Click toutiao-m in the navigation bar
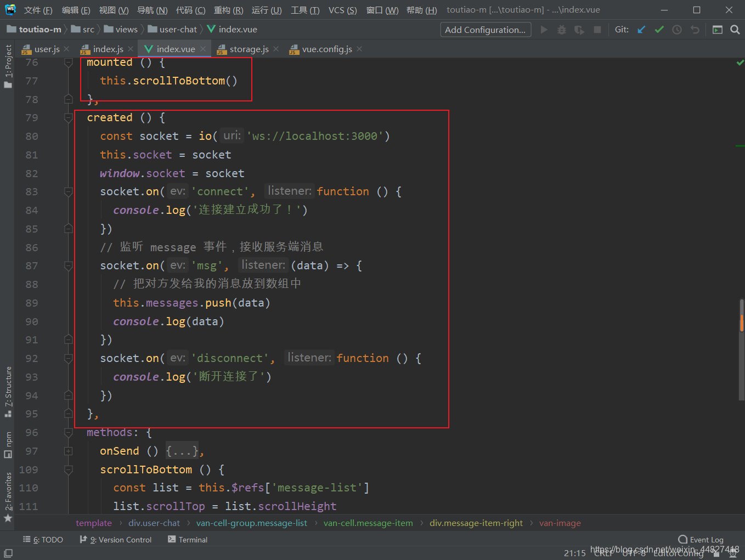 coord(34,29)
